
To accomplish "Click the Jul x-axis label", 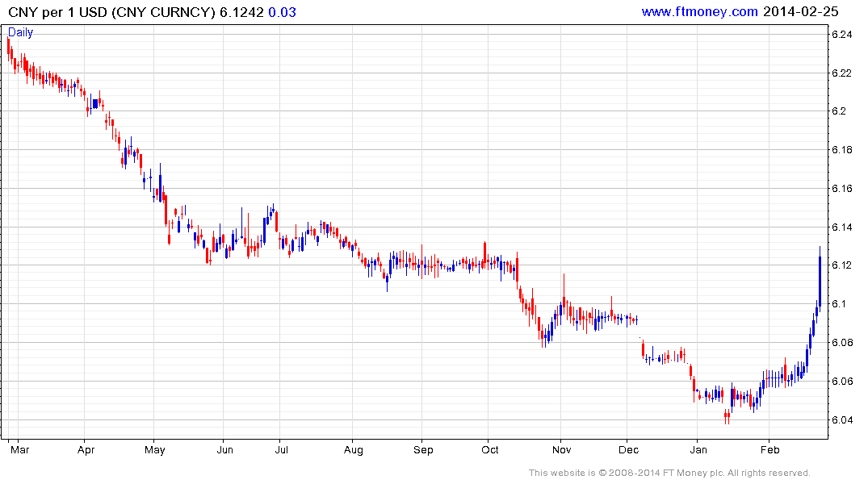I will 281,449.
